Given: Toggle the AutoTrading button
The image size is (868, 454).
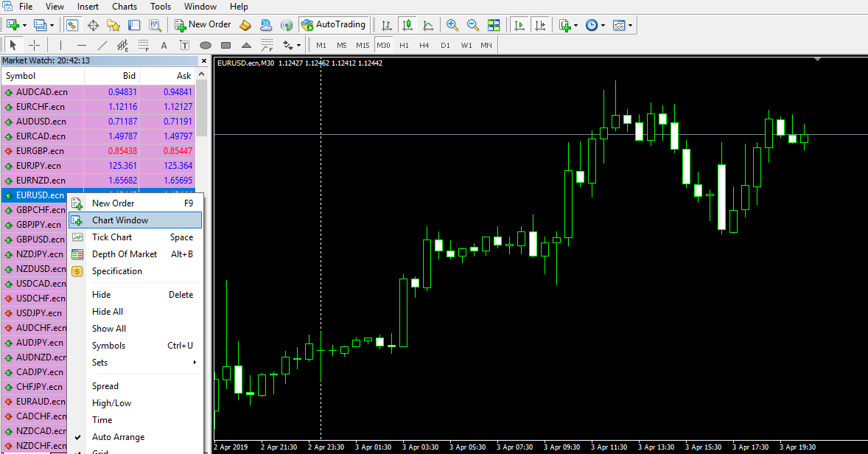Looking at the screenshot, I should click(333, 25).
